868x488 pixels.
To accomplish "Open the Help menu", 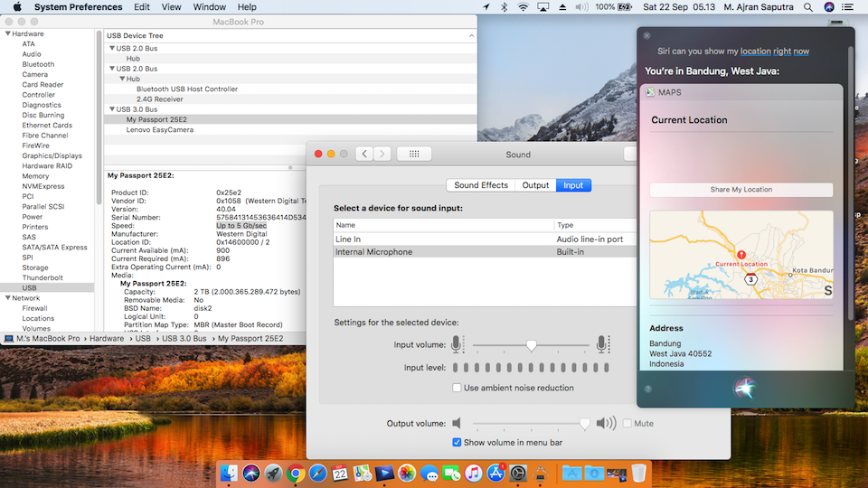I will (x=247, y=7).
